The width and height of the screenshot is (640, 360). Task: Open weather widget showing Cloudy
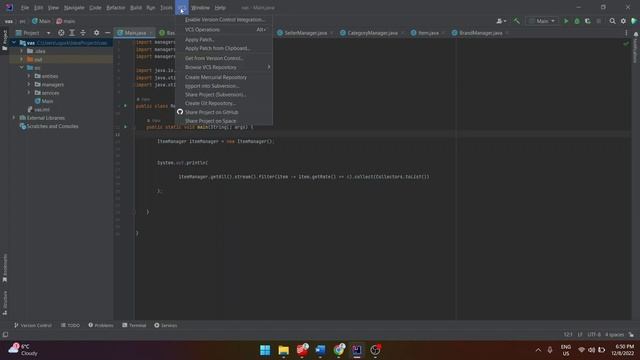point(24,350)
